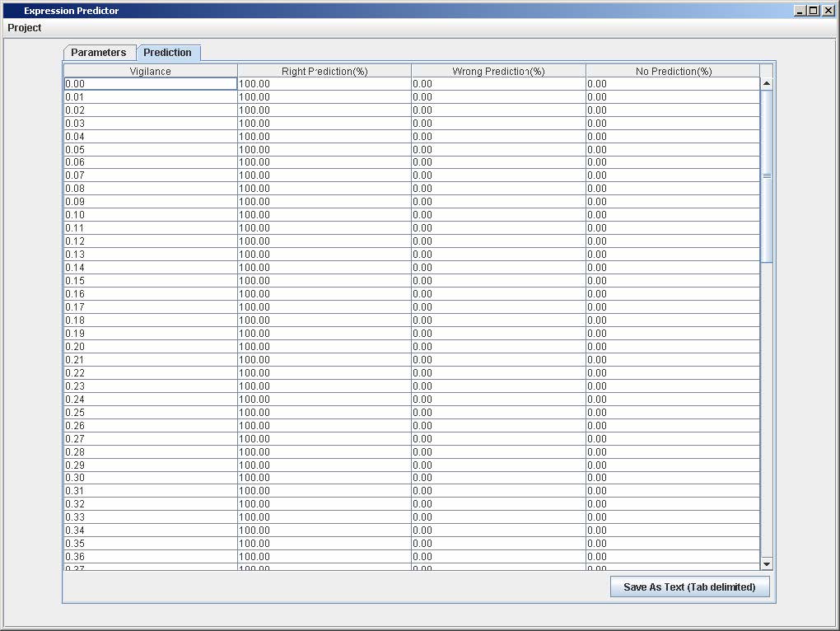Select the Vigilance cell showing 0.33

(x=151, y=517)
